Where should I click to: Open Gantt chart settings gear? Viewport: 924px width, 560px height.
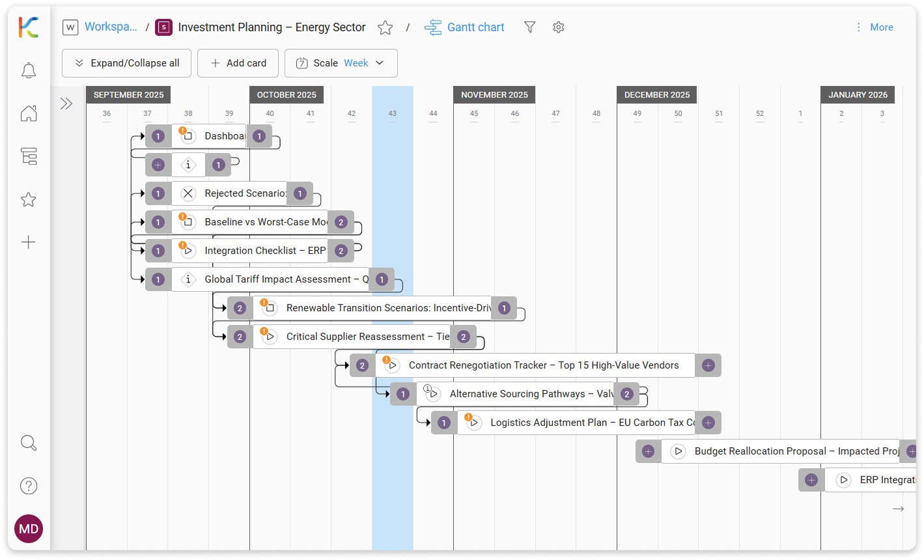point(558,27)
